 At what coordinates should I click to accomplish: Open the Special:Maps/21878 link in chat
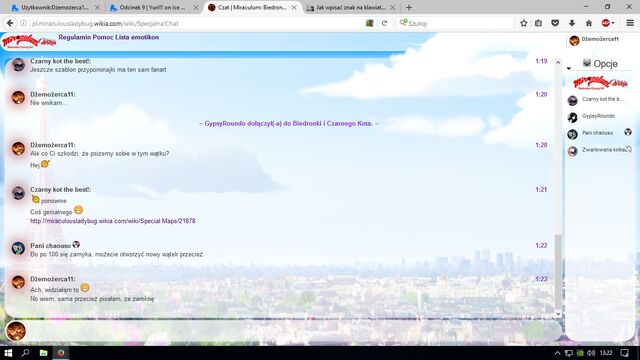113,221
